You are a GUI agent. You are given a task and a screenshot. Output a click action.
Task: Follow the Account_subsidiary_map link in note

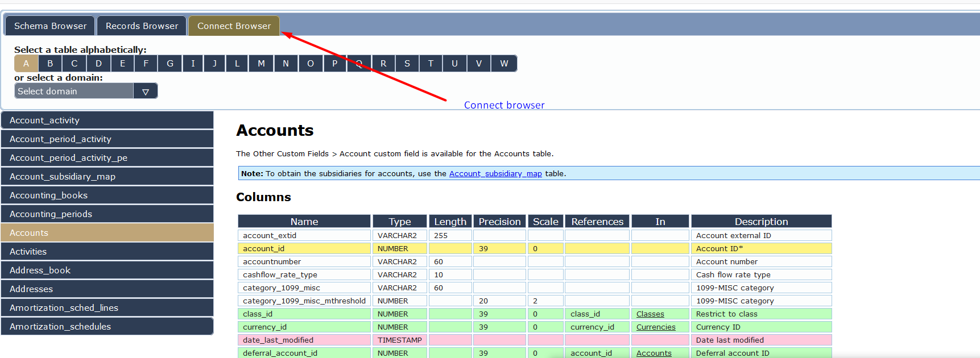coord(495,173)
